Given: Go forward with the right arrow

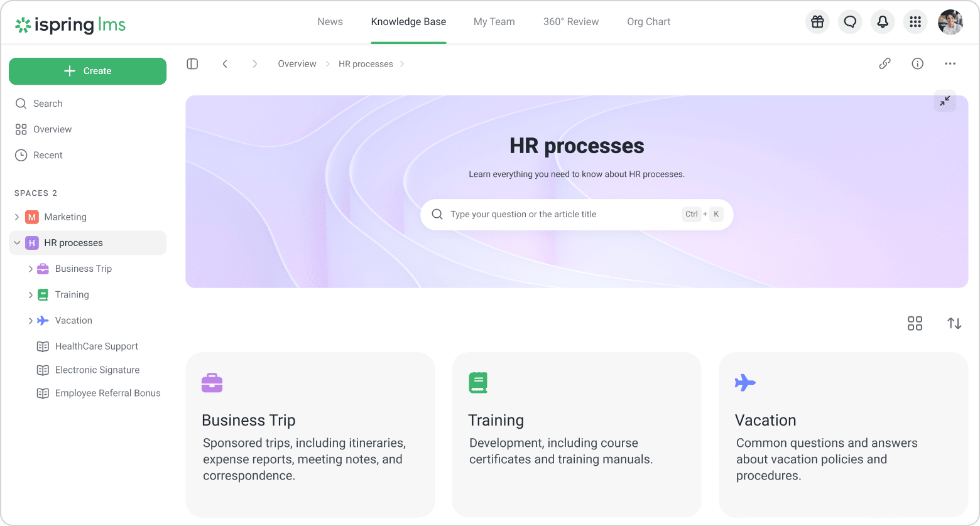Looking at the screenshot, I should point(254,64).
